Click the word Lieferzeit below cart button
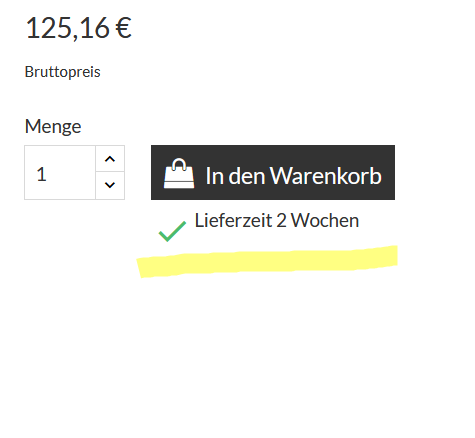This screenshot has width=475, height=438. coord(233,220)
